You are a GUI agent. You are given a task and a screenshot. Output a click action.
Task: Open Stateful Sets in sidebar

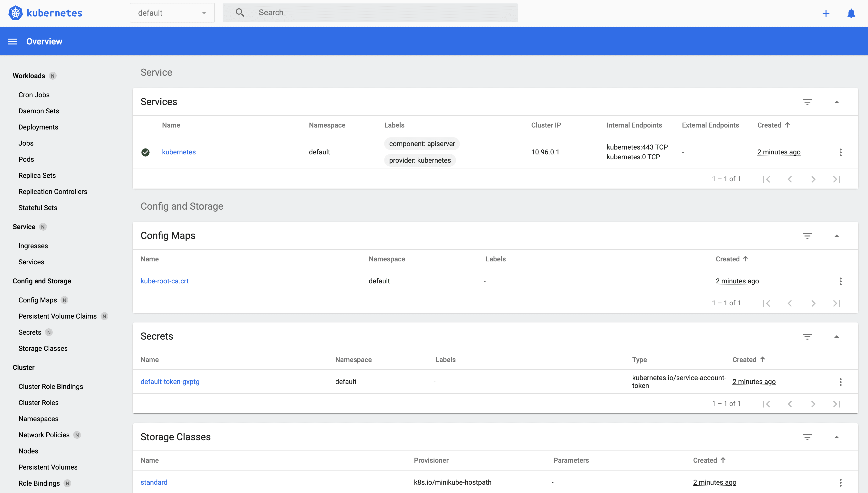[38, 208]
